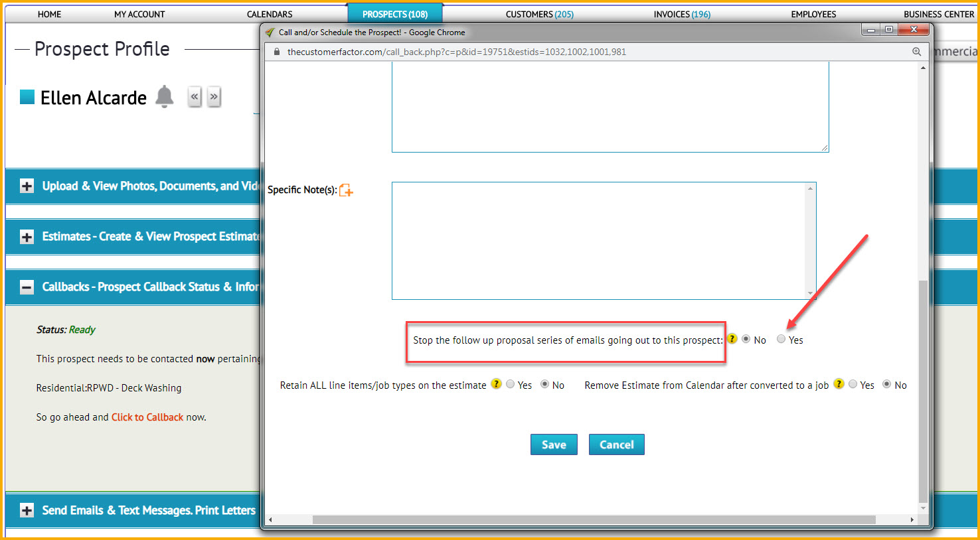Click inside the upper notes text area
Image resolution: width=980 pixels, height=540 pixels.
(x=610, y=107)
